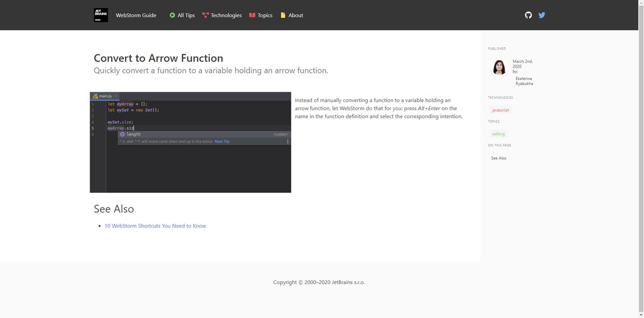The height and width of the screenshot is (318, 644).
Task: Click the author avatar photo
Action: coord(499,67)
